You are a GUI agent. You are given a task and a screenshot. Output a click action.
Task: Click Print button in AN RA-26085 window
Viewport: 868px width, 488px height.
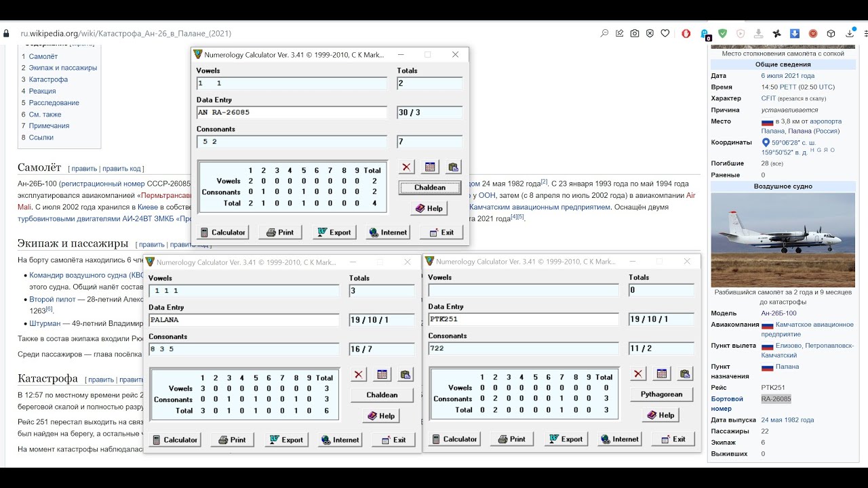pyautogui.click(x=281, y=232)
